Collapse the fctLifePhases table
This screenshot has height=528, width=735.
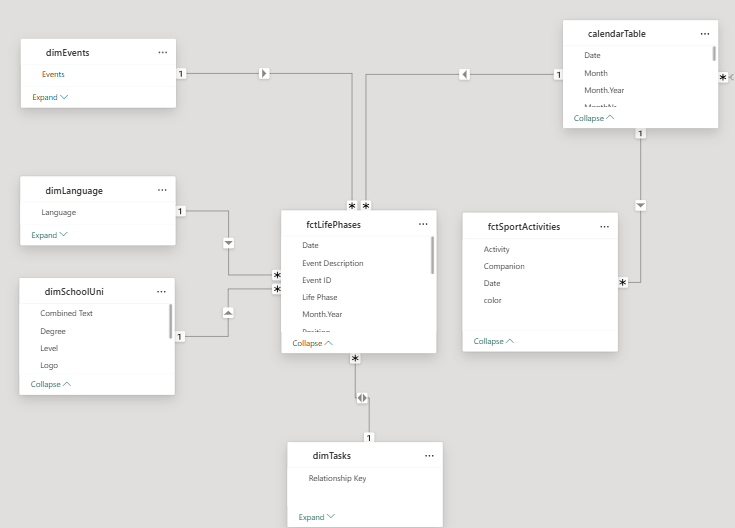click(312, 343)
